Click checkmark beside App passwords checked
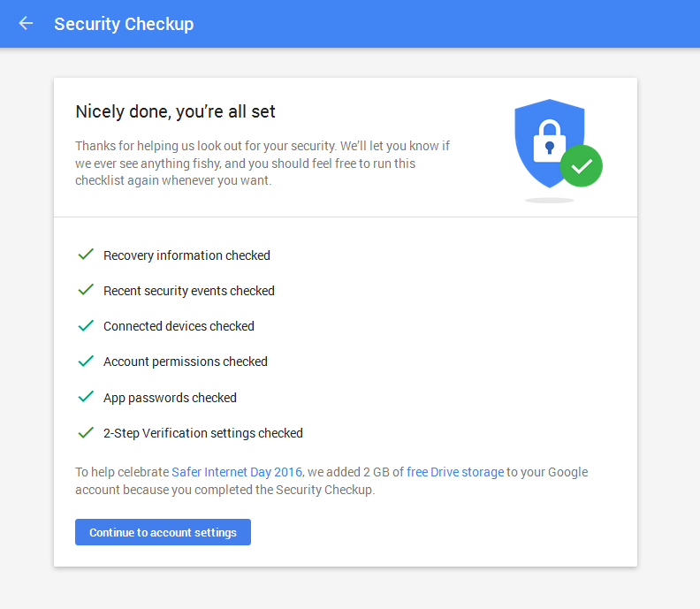The width and height of the screenshot is (700, 609). [86, 397]
